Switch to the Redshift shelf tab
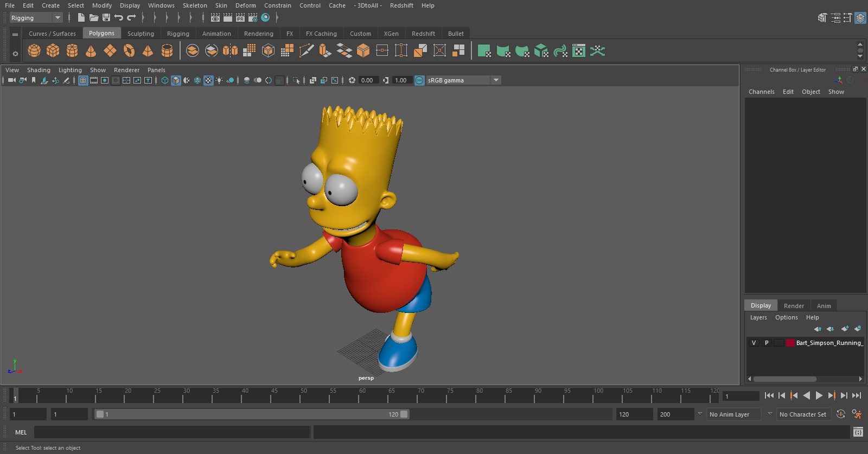 pyautogui.click(x=423, y=34)
